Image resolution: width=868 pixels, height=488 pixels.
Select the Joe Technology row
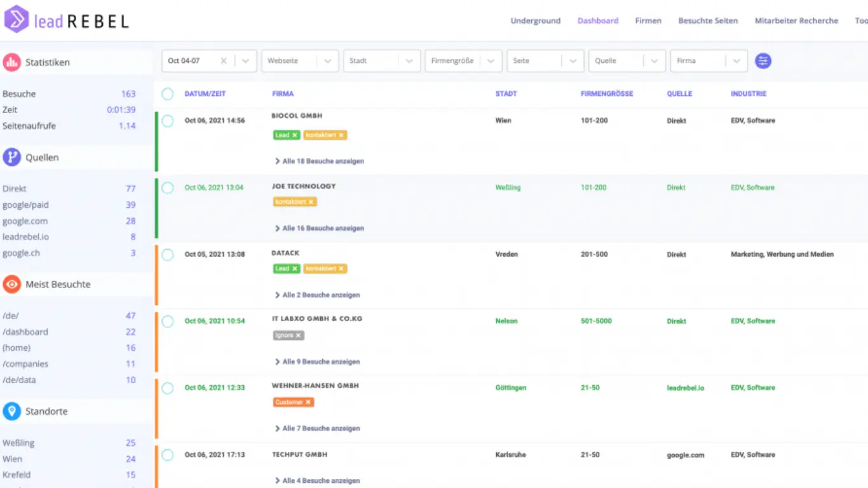(167, 187)
